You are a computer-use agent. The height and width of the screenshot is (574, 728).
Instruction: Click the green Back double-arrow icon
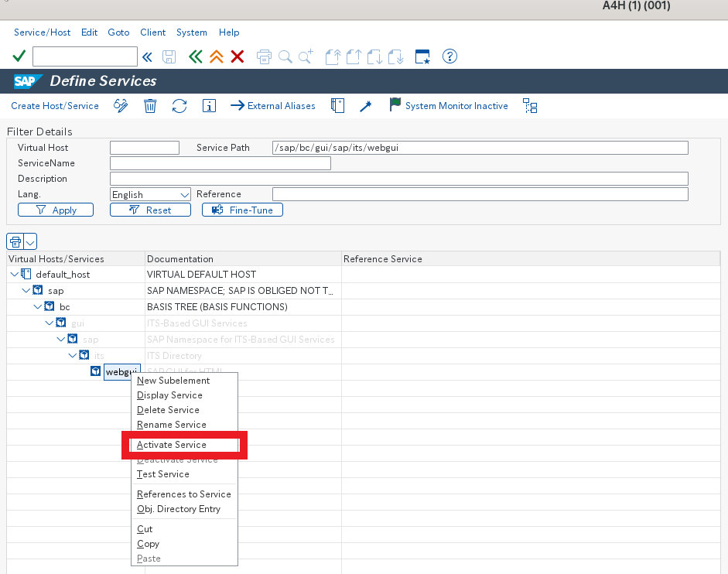click(196, 56)
